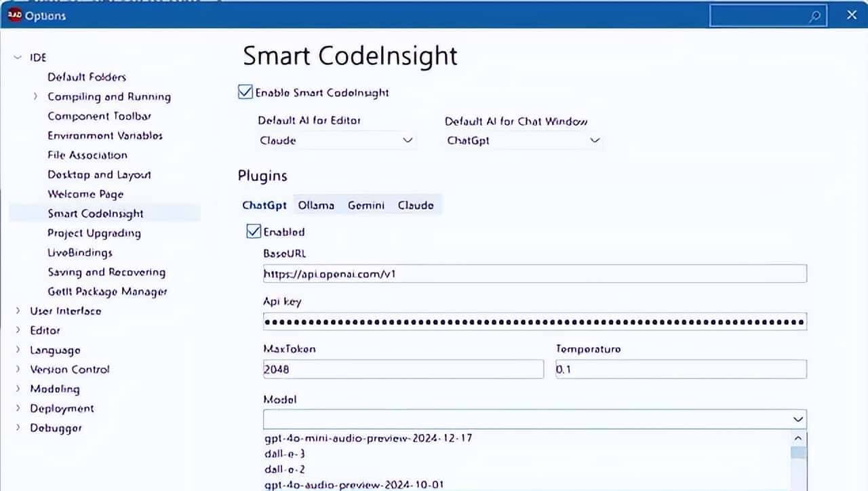The height and width of the screenshot is (491, 868).
Task: Switch to the Gemini plugin tab
Action: coord(366,205)
